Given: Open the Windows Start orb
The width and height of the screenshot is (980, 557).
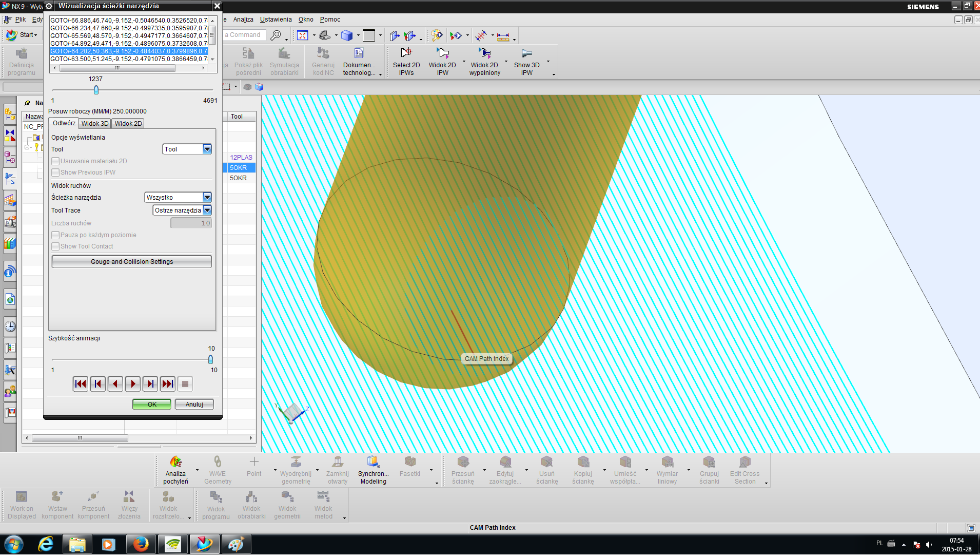Looking at the screenshot, I should [14, 544].
